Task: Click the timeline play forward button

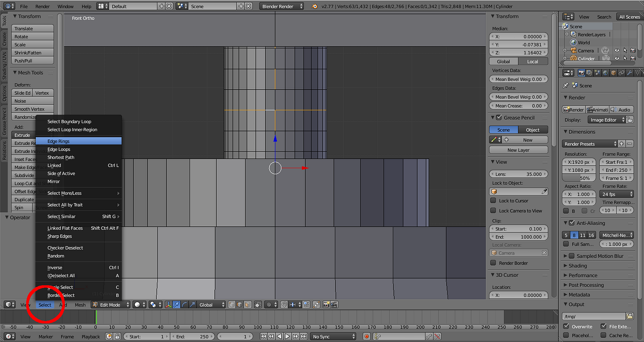Action: [x=287, y=336]
